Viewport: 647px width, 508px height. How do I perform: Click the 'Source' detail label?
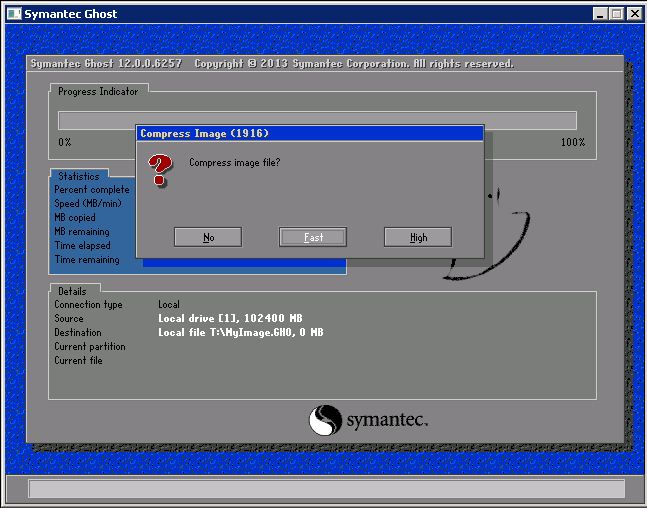69,319
